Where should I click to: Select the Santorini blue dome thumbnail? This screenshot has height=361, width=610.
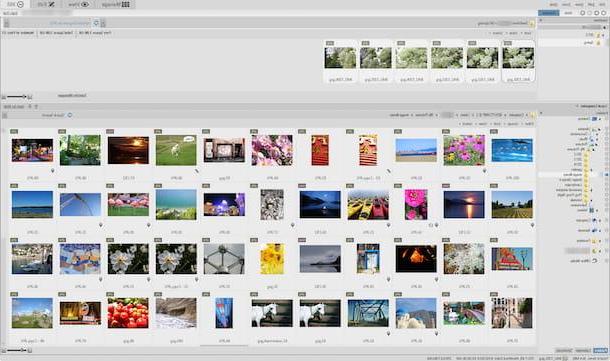(416, 313)
